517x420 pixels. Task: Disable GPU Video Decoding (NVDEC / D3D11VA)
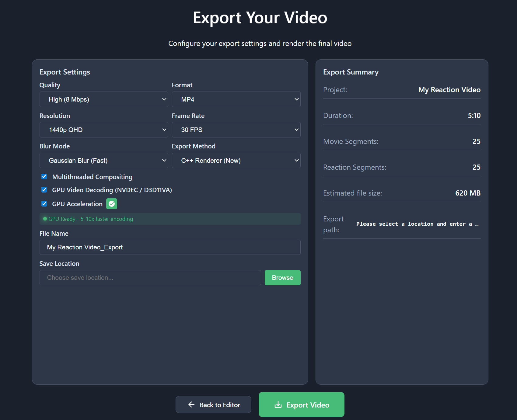coord(44,190)
